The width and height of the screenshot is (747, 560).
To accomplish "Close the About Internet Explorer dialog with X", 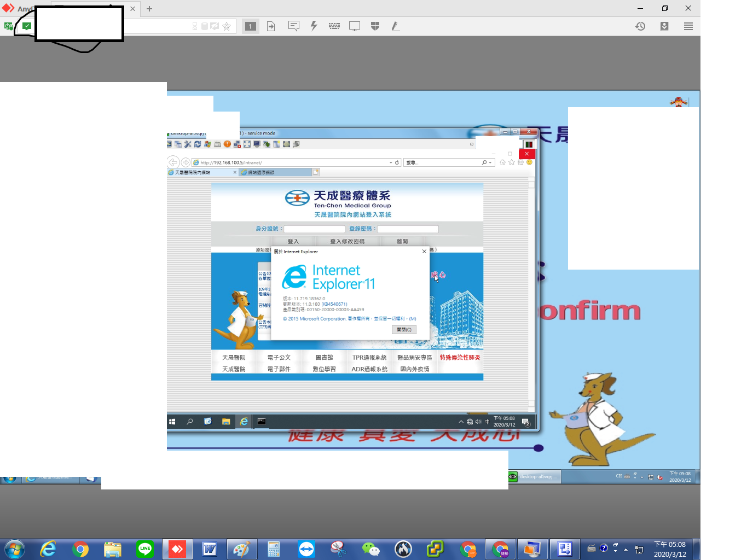I will coord(424,252).
